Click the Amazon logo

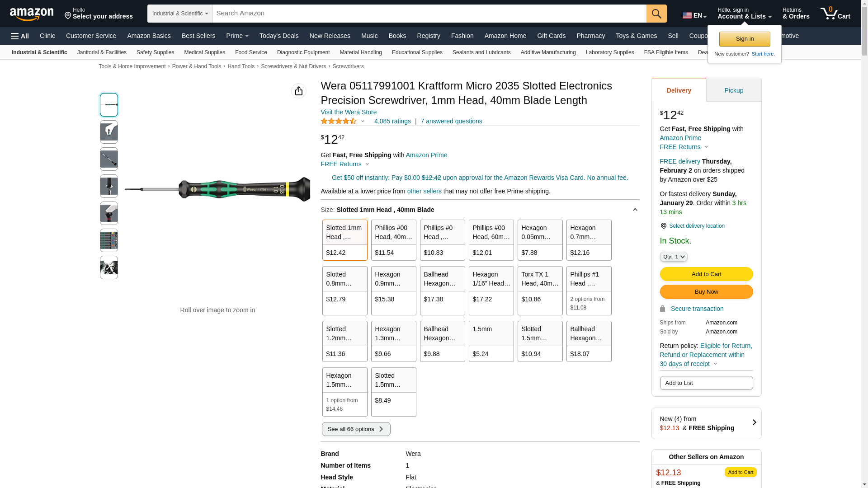(x=32, y=14)
